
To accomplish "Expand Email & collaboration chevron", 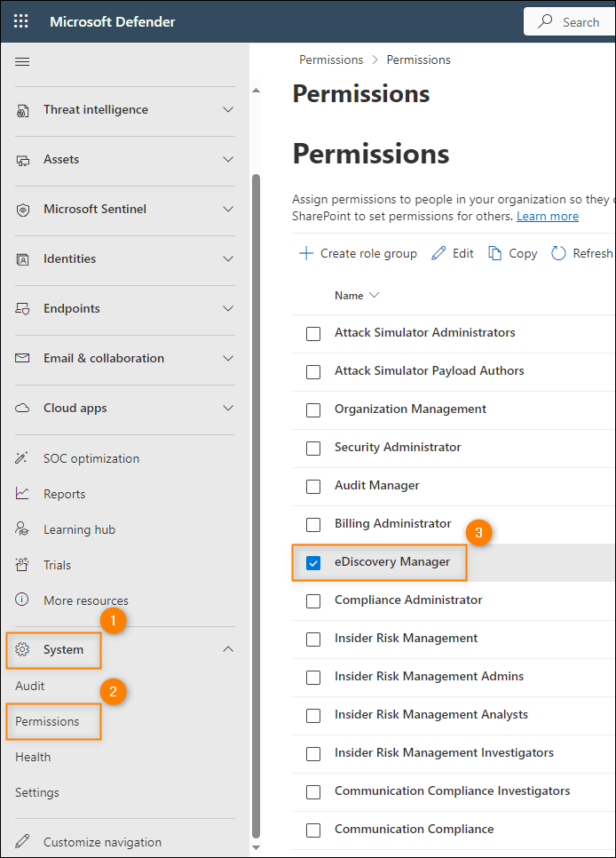I will pyautogui.click(x=228, y=359).
